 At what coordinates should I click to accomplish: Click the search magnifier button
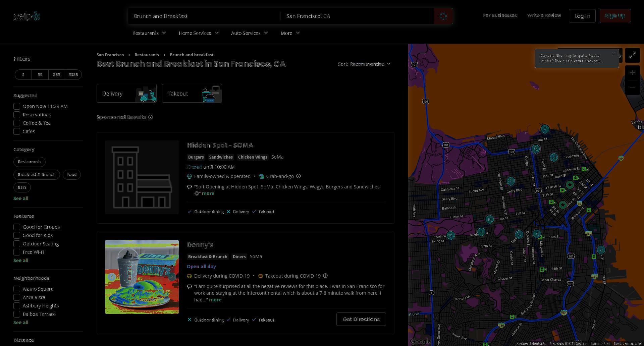443,16
